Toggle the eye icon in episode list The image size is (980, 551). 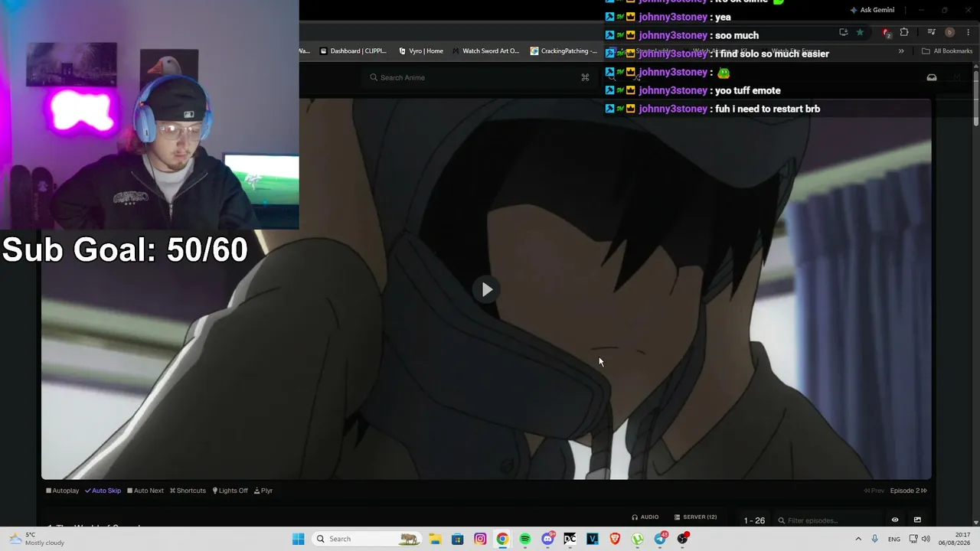pyautogui.click(x=895, y=520)
